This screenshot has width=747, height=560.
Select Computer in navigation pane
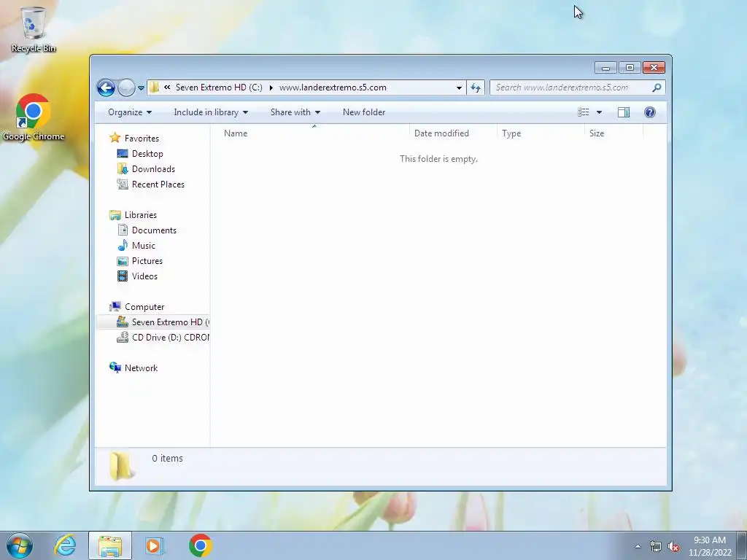pos(144,307)
